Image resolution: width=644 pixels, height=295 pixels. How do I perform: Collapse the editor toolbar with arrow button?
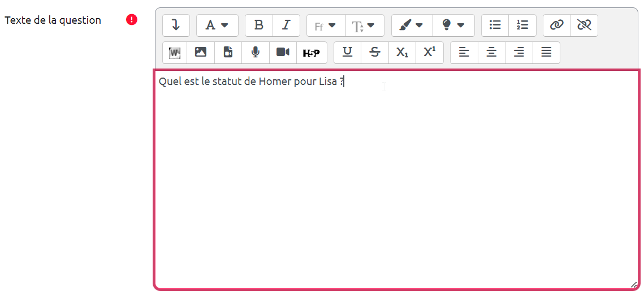point(176,25)
